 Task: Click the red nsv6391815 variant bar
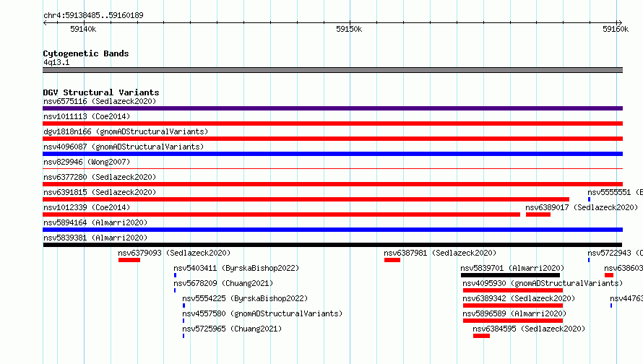[306, 199]
